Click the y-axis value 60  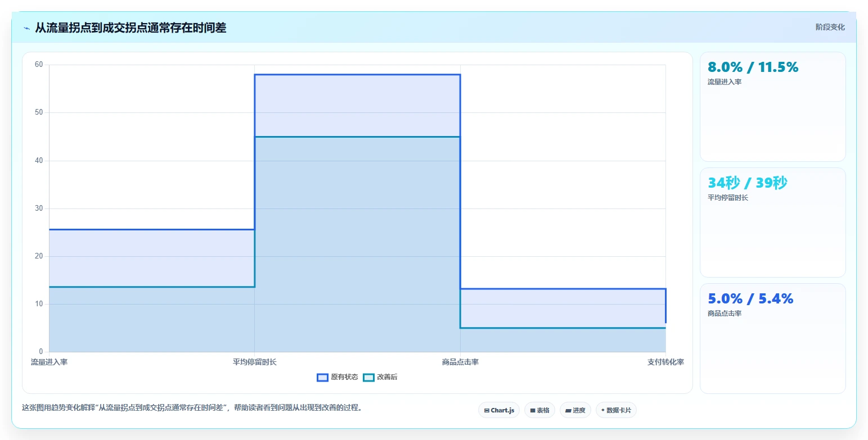pyautogui.click(x=39, y=65)
